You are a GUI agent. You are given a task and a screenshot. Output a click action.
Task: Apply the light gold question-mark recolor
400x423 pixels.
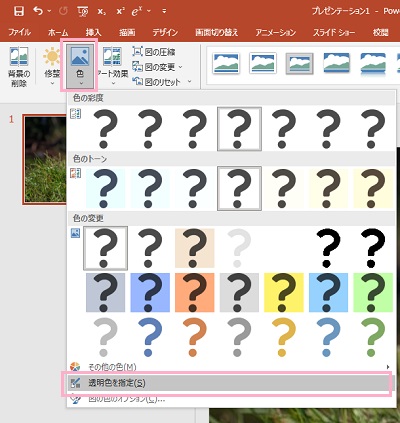point(284,337)
